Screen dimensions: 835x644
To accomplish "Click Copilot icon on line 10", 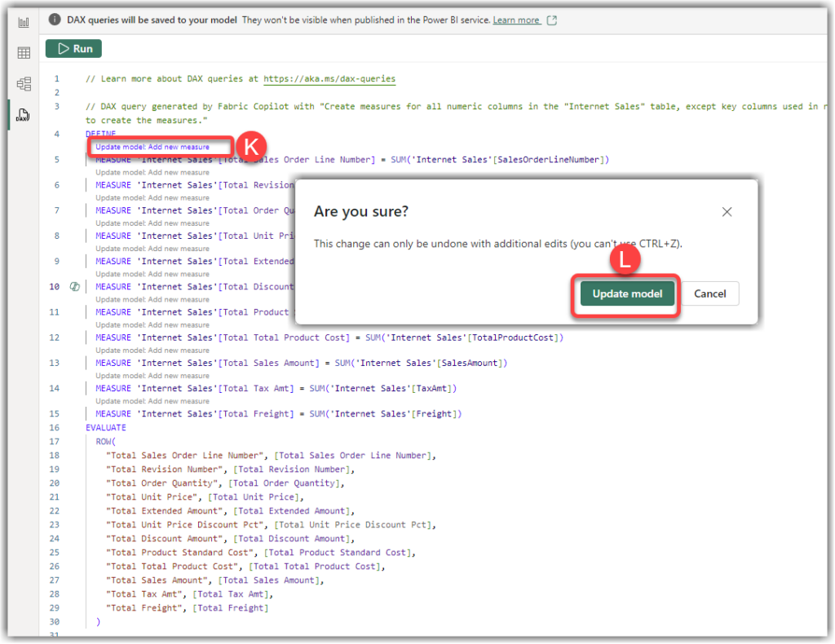I will coord(74,287).
